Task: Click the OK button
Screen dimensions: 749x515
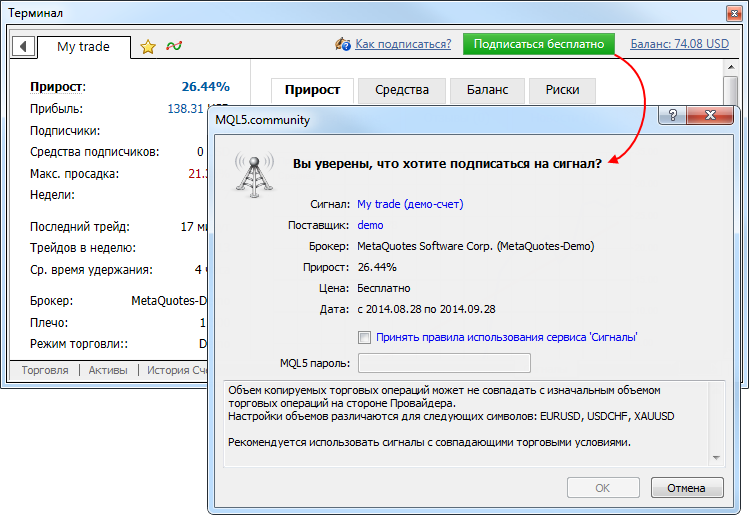Action: (603, 488)
